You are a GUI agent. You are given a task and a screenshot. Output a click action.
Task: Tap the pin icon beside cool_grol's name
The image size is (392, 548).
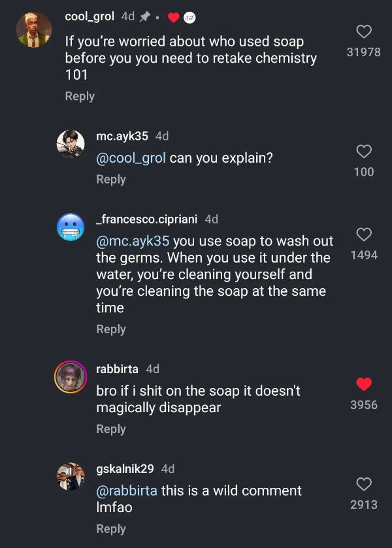click(x=145, y=17)
